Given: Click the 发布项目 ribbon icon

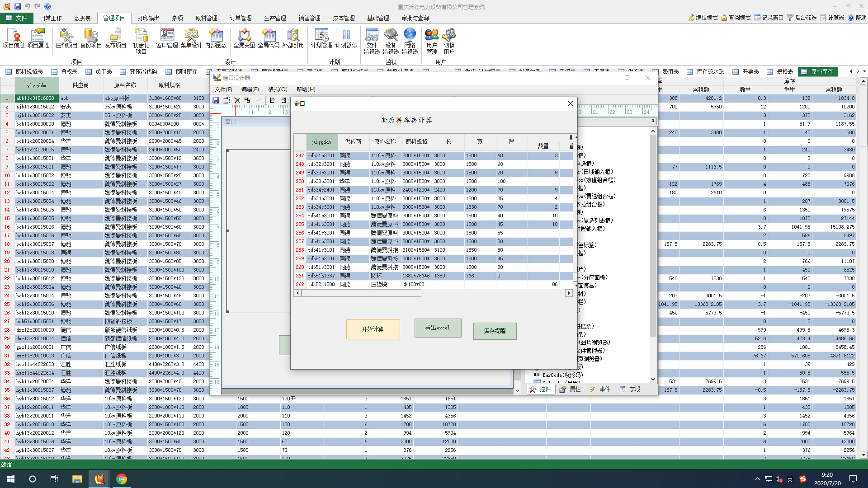Looking at the screenshot, I should (115, 38).
